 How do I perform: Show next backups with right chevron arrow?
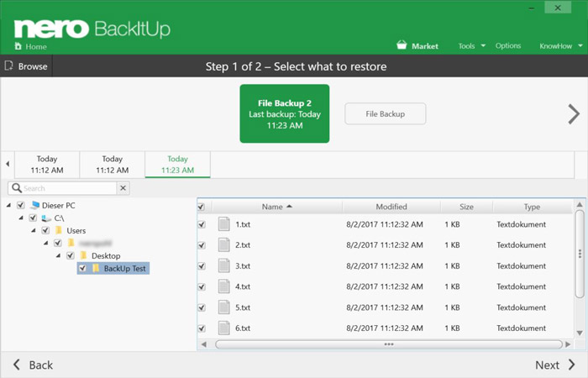coord(574,113)
